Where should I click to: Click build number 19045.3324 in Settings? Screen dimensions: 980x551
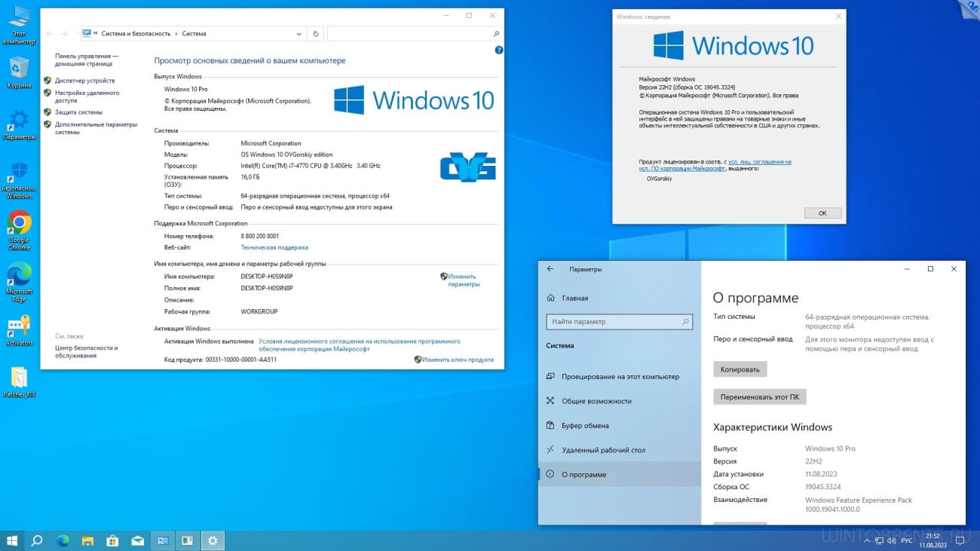[823, 487]
